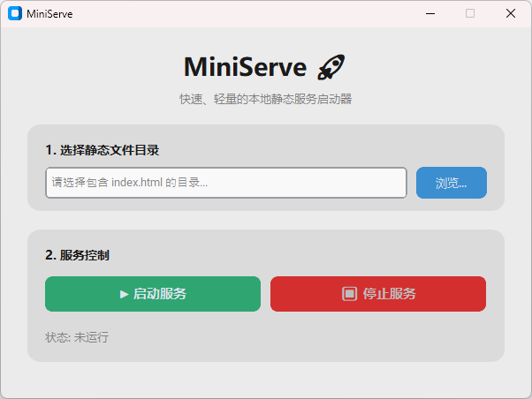Start the server with 启动服务 button

pyautogui.click(x=153, y=294)
